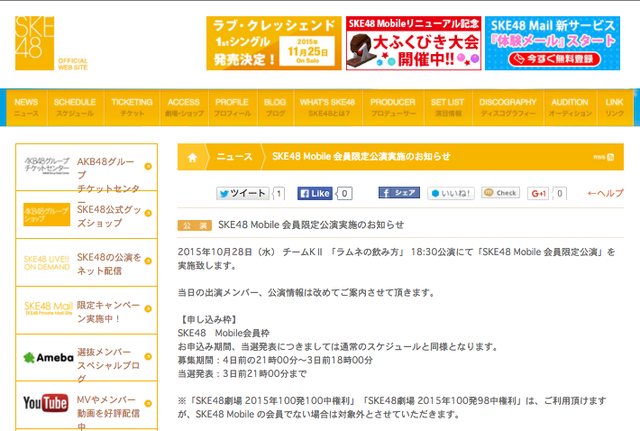Click the Facebook Like count showing 0
The width and height of the screenshot is (640, 431).
(344, 193)
